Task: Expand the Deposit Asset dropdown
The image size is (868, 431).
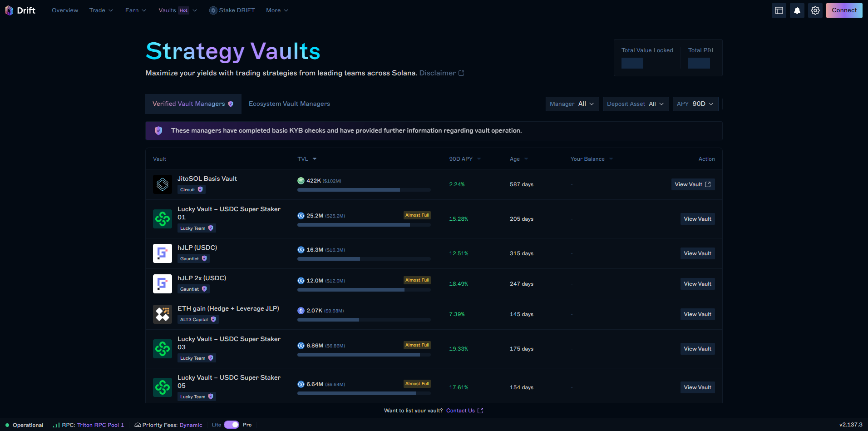Action: point(636,104)
